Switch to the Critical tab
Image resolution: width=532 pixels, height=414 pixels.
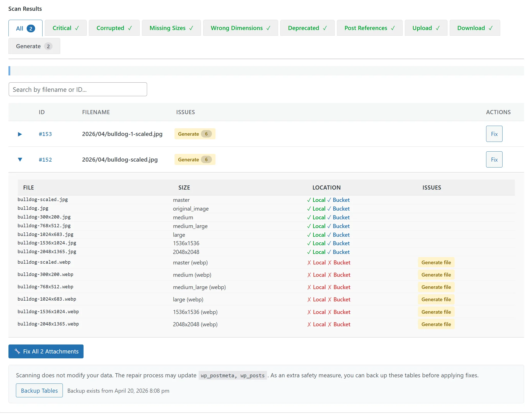coord(66,28)
